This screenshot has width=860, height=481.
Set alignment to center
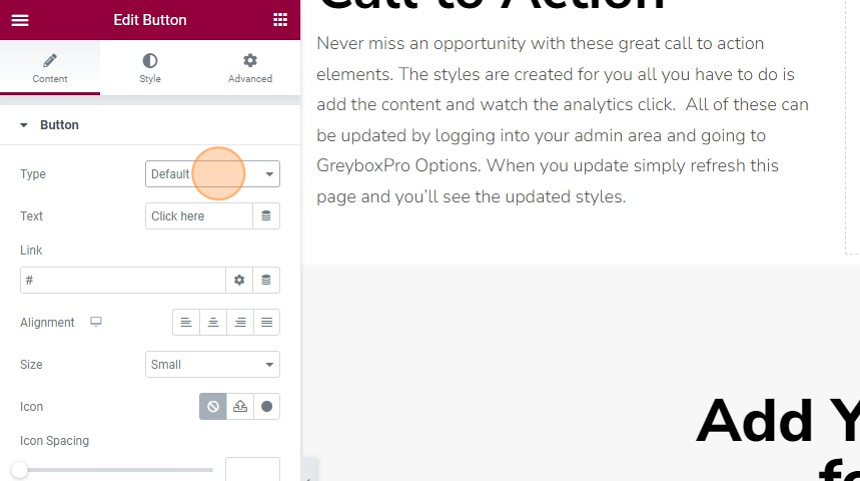(213, 322)
